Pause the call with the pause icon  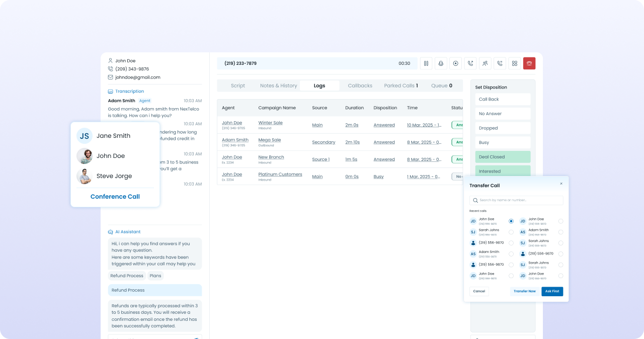[426, 63]
